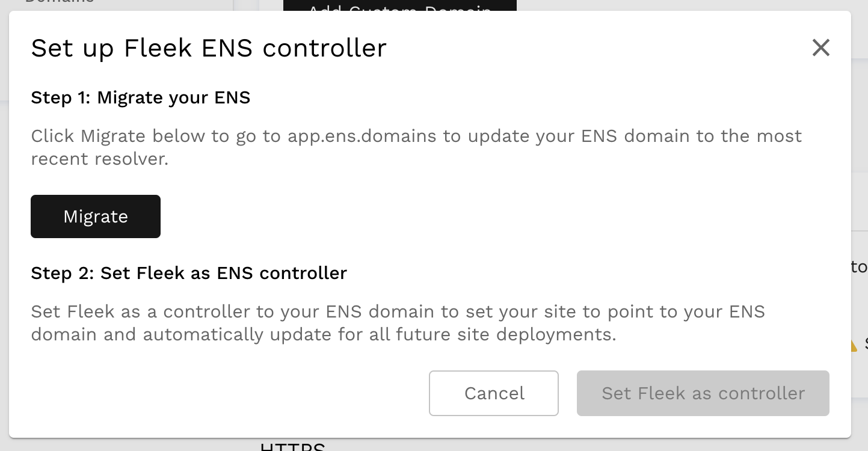Click the app.ens.domains text in Step 1

coord(362,136)
